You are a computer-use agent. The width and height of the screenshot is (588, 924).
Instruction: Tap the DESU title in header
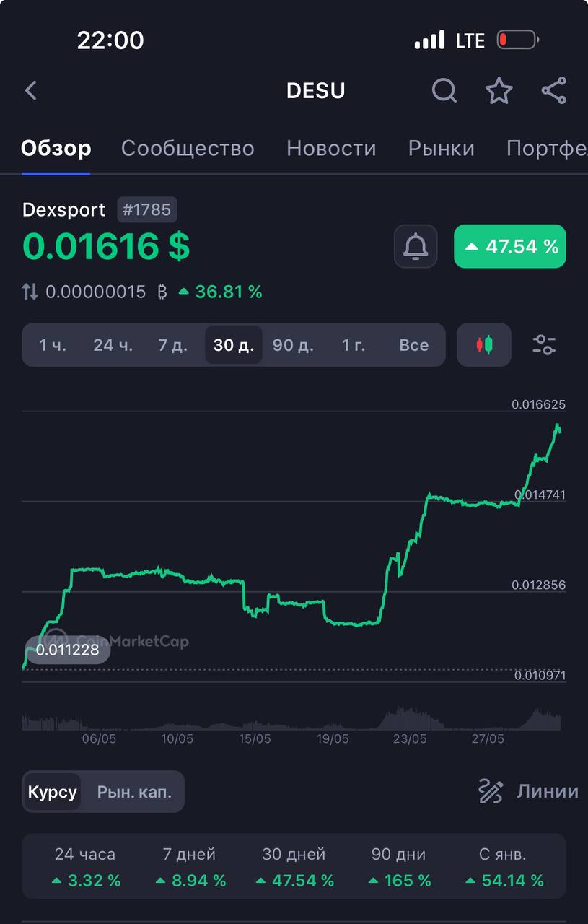click(x=316, y=91)
